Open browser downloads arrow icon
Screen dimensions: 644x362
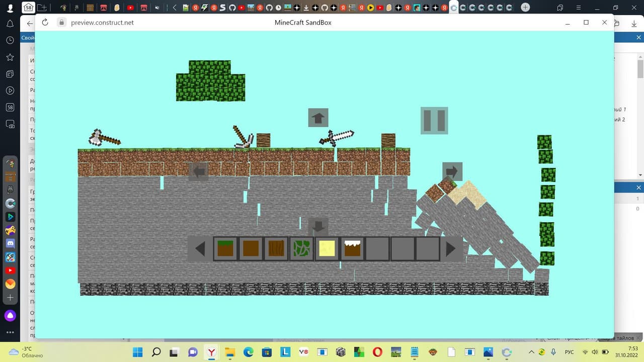634,24
